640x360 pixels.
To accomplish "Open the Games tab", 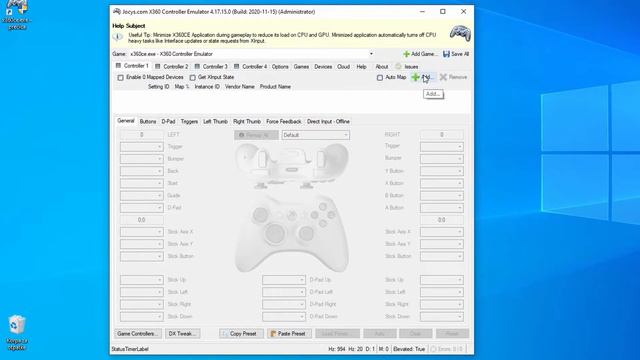I will (301, 67).
